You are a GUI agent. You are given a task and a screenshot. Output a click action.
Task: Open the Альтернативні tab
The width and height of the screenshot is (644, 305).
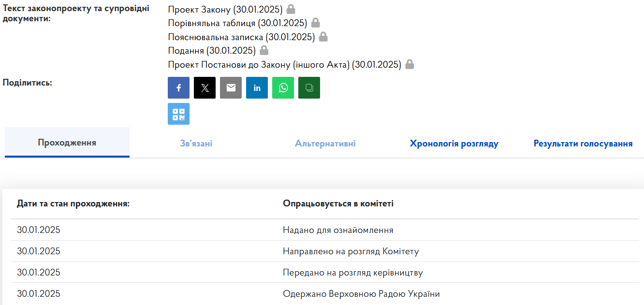[325, 144]
